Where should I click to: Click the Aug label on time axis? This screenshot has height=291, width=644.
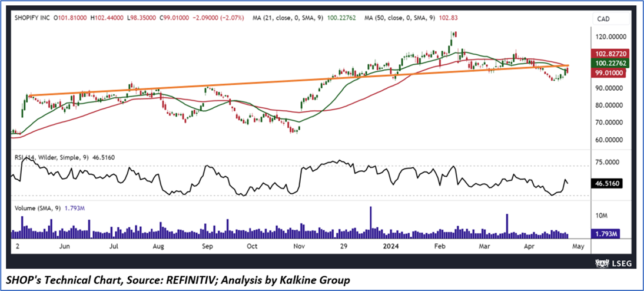(x=158, y=247)
